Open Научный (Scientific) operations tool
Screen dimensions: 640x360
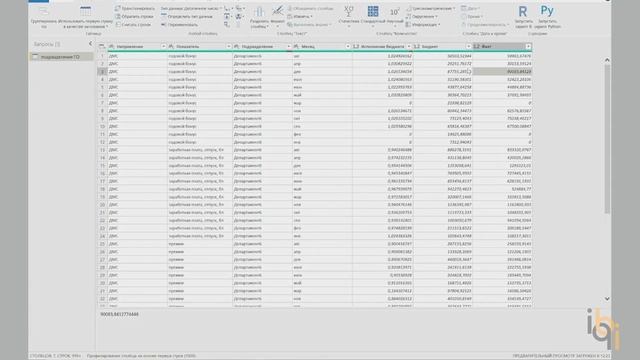coord(395,17)
